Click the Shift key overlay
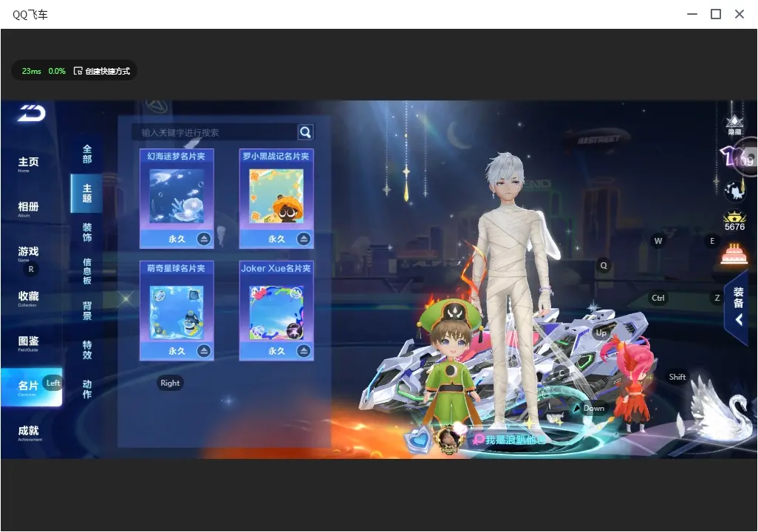 pyautogui.click(x=677, y=377)
